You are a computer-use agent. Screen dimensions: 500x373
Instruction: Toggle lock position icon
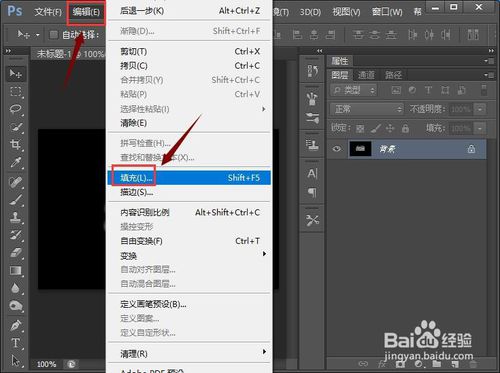coord(390,128)
